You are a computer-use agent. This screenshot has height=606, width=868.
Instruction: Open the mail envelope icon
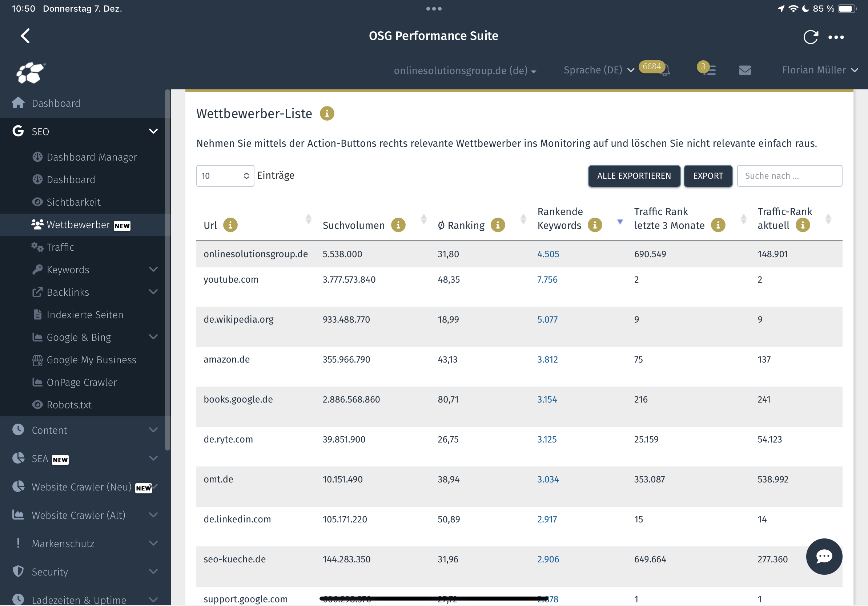click(745, 70)
